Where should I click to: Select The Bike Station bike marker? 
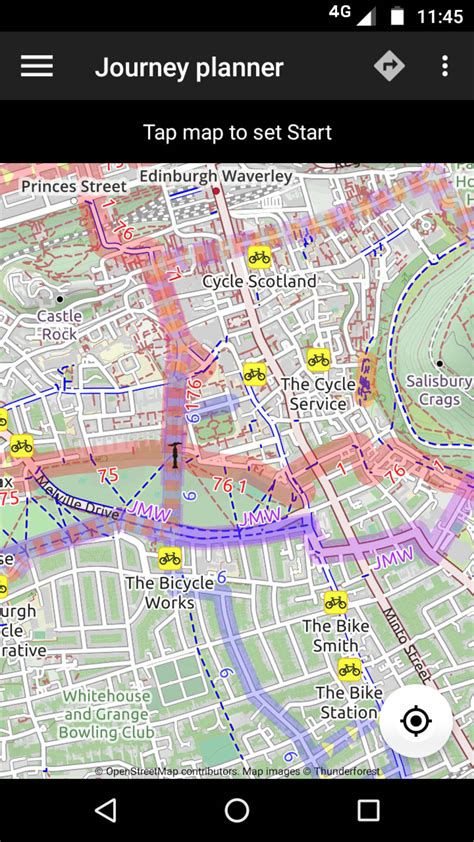349,670
